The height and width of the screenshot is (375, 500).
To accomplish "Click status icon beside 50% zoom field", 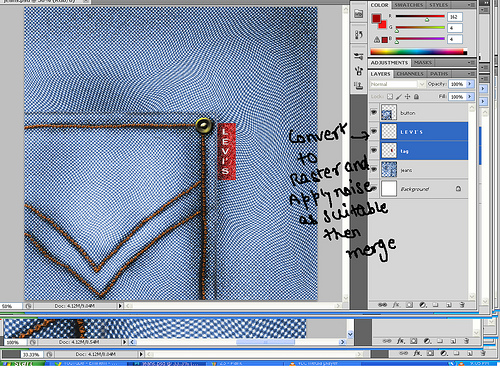I will click(28, 306).
